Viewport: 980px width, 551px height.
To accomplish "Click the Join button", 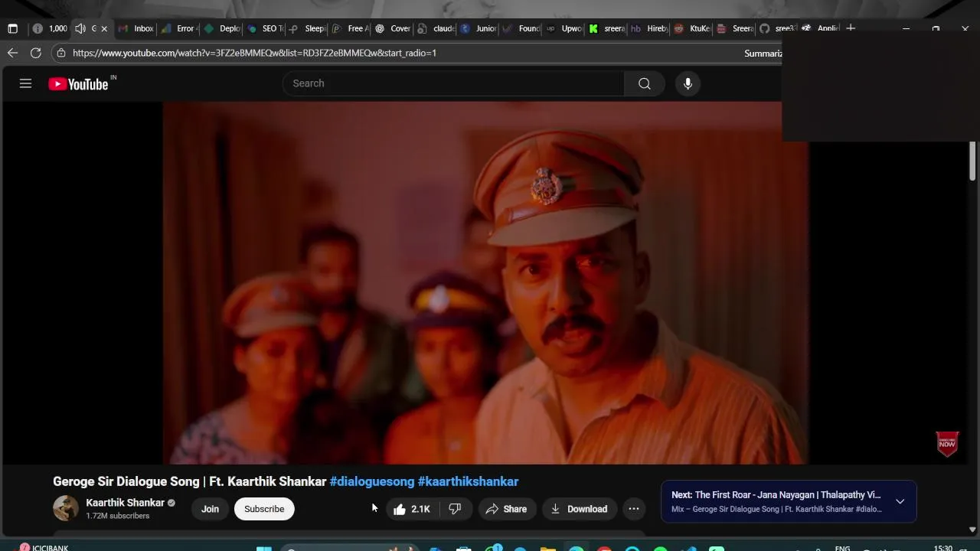I will (x=210, y=509).
